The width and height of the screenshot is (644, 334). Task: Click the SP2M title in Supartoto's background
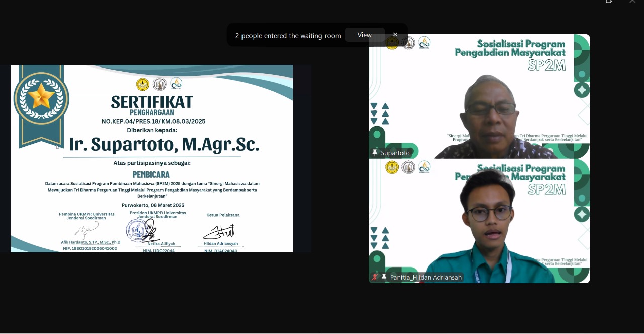[x=546, y=65]
